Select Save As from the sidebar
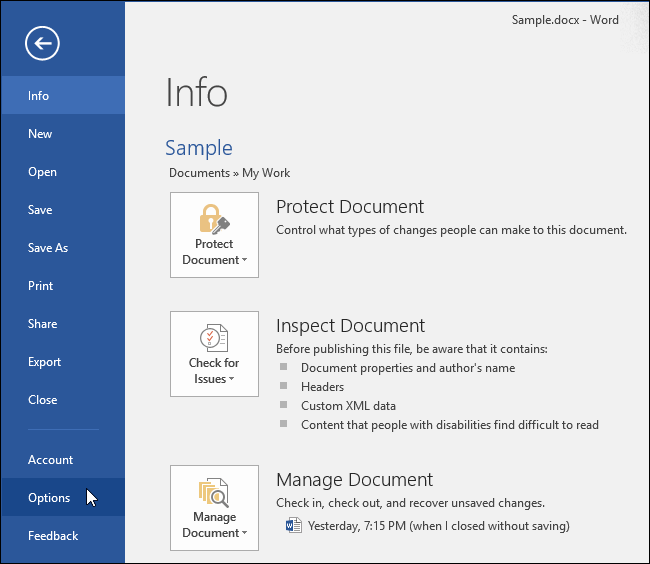This screenshot has width=650, height=564. click(48, 248)
